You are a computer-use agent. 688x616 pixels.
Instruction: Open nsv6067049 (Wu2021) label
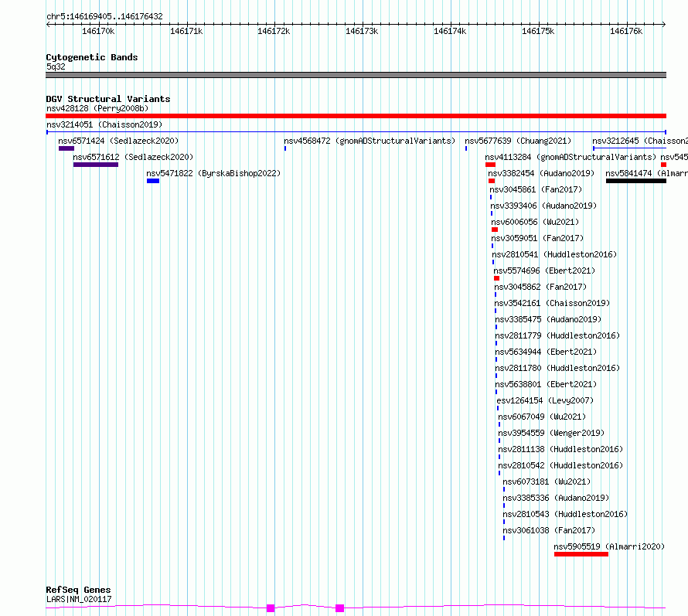click(x=542, y=417)
